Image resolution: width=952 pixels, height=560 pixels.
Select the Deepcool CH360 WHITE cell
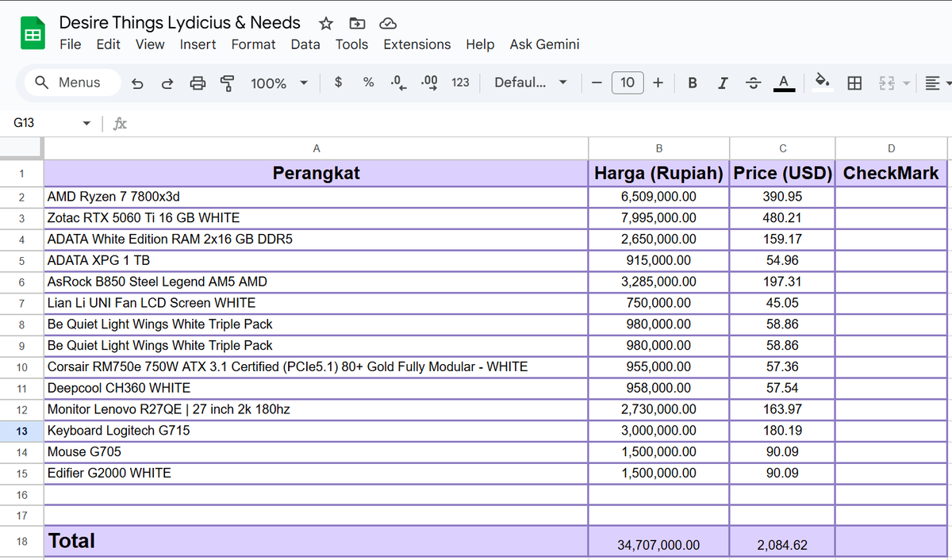[317, 388]
